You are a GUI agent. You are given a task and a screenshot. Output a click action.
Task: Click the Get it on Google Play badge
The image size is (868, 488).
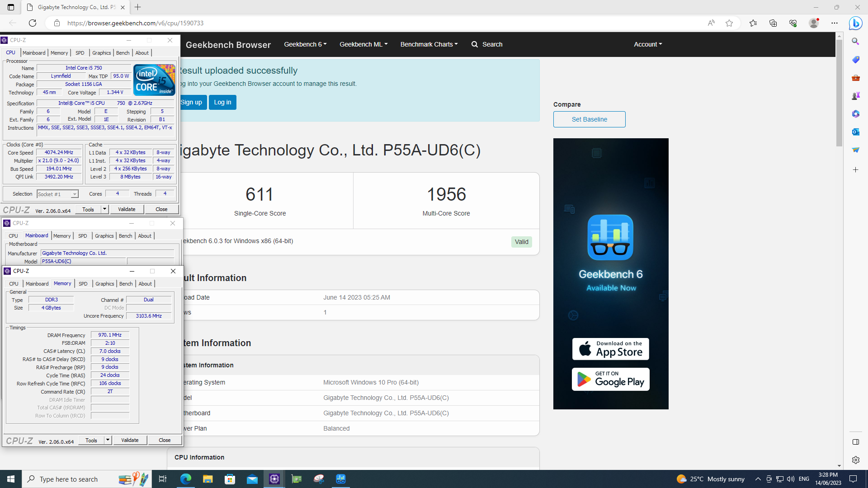(x=611, y=380)
